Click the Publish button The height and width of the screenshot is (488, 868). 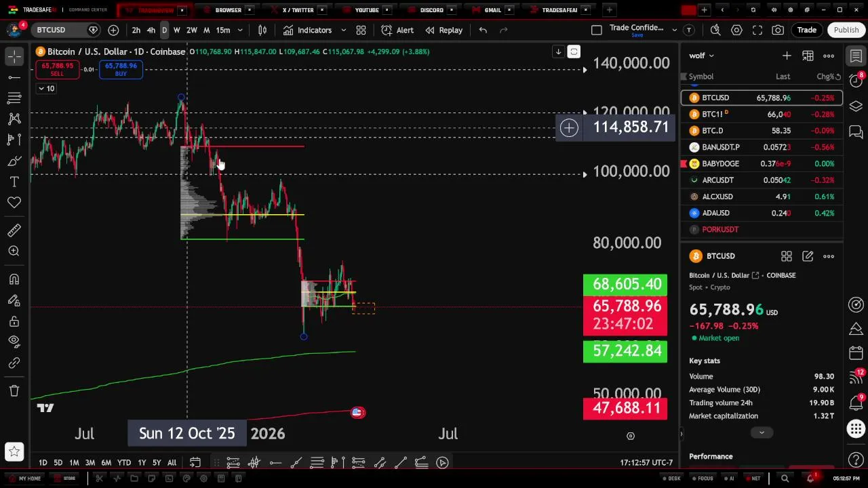click(846, 30)
